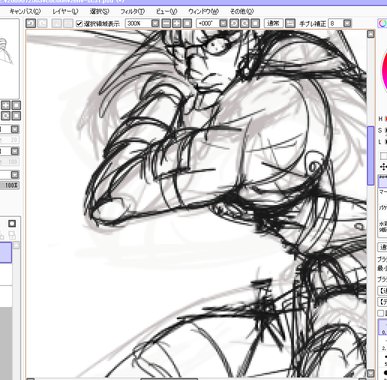Click the 300% zoom value field
Viewport: 387px width, 380px height.
138,23
